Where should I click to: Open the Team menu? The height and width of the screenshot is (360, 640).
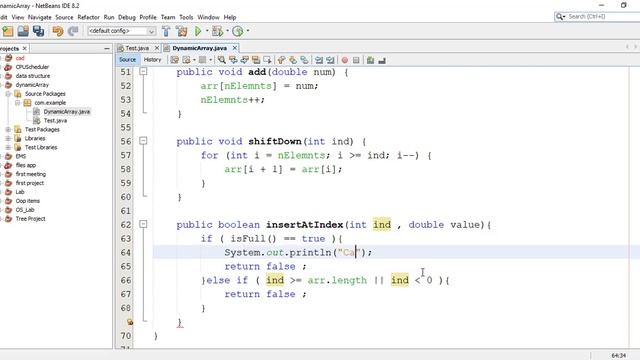(x=168, y=17)
